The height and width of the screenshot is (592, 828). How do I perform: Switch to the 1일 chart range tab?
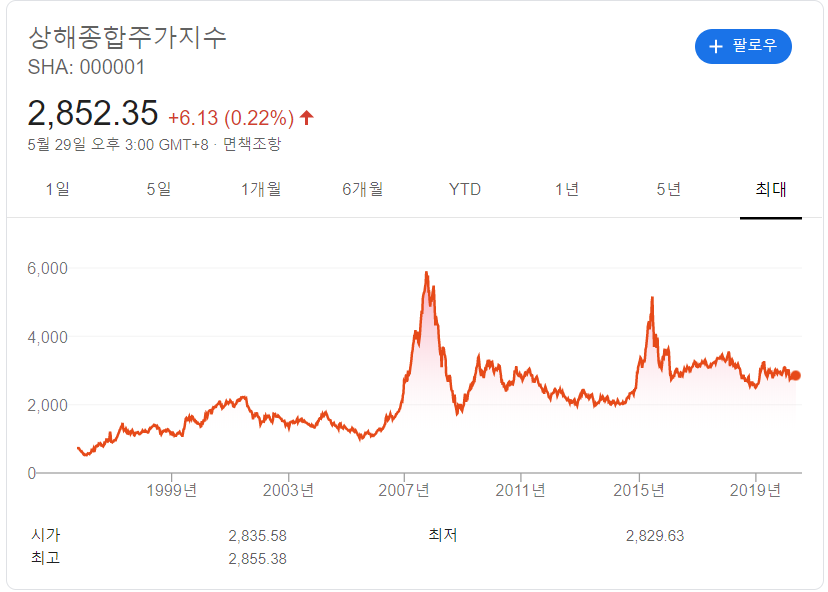(x=58, y=189)
